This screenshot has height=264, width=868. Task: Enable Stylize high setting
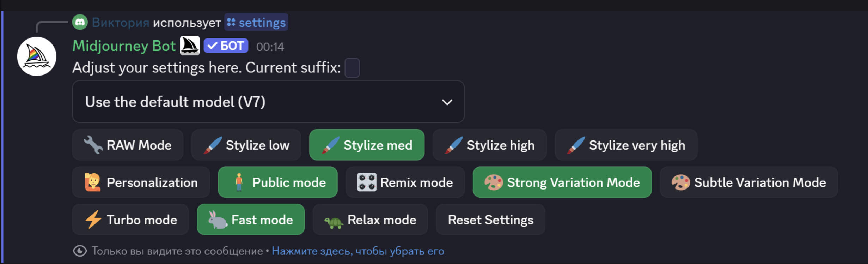489,145
